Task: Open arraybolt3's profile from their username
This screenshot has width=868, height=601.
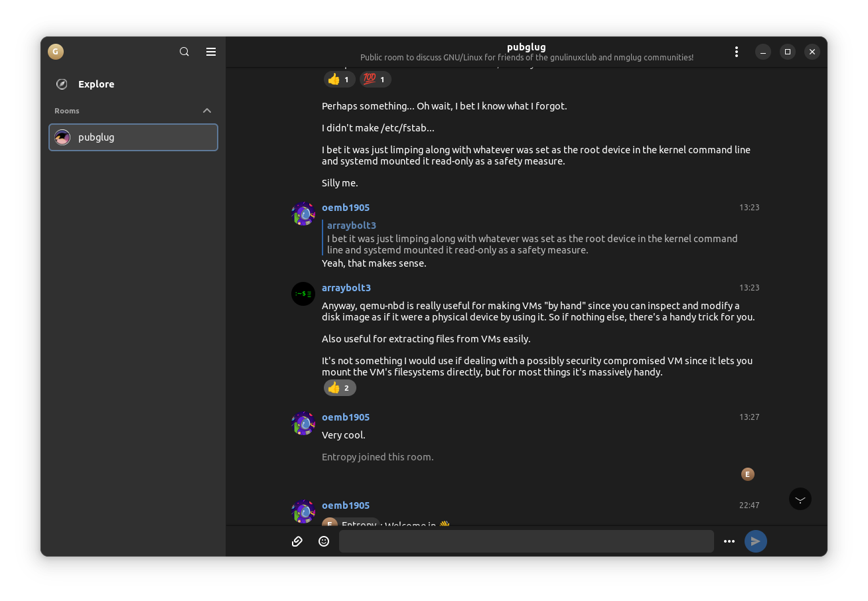Action: click(x=346, y=287)
